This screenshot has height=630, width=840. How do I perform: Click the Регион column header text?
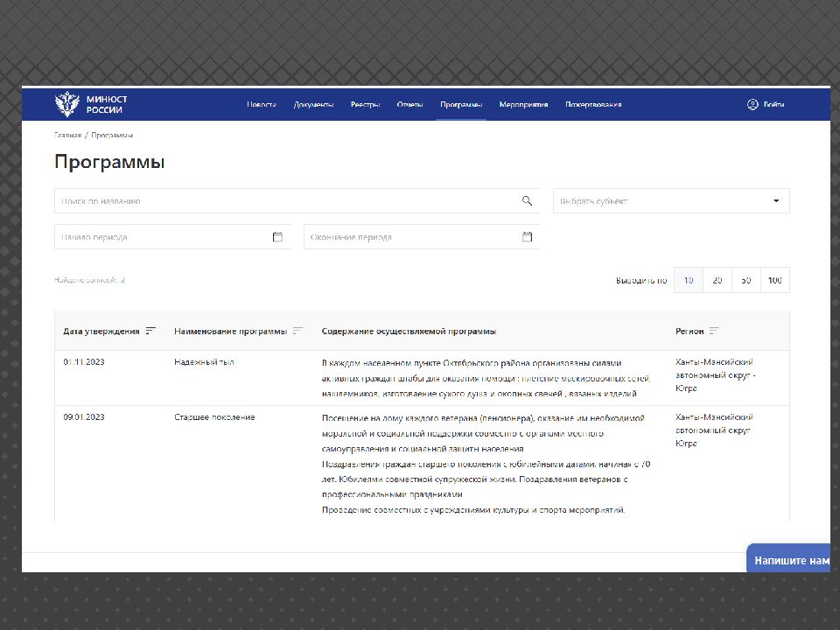689,331
